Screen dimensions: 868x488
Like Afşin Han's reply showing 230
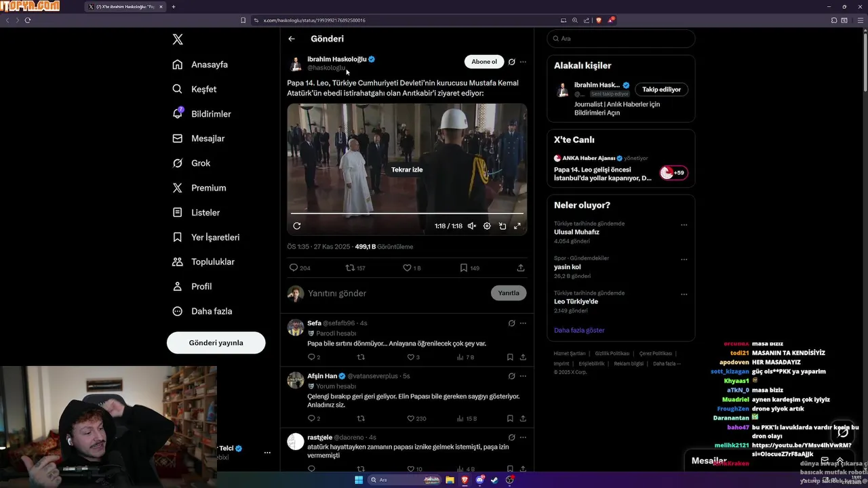click(416, 419)
